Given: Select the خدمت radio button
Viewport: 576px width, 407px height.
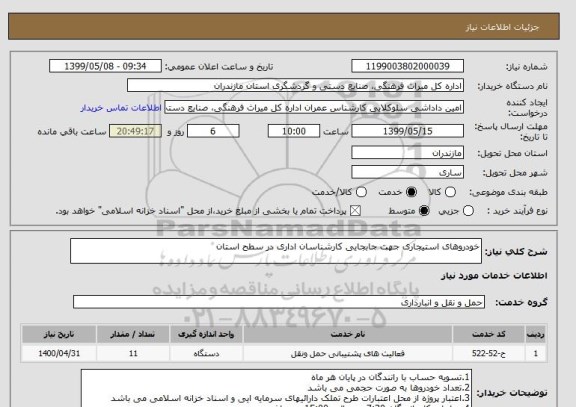Looking at the screenshot, I should (411, 192).
